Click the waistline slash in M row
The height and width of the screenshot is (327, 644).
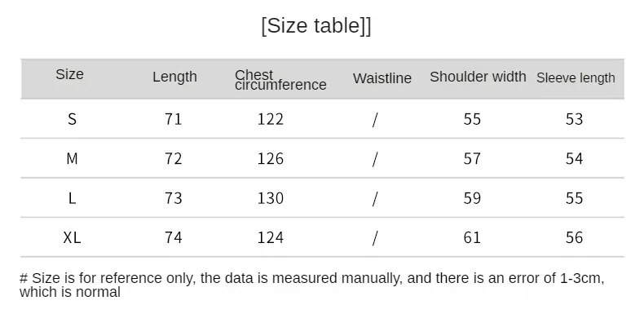tap(375, 158)
